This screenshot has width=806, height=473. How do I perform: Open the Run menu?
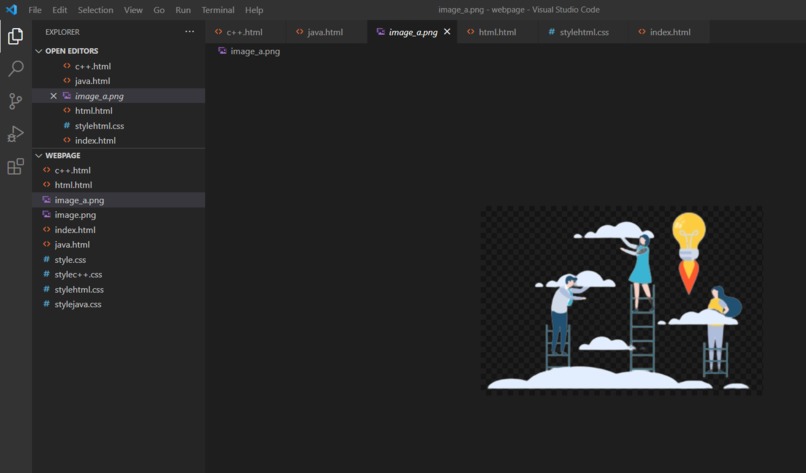click(x=183, y=10)
